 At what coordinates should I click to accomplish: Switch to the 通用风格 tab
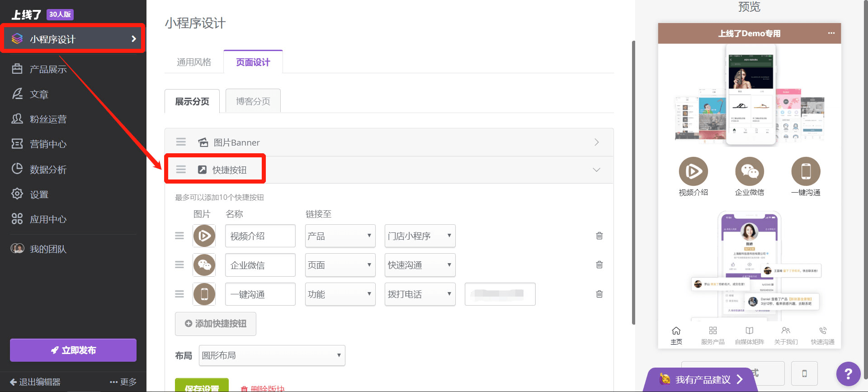tap(194, 62)
